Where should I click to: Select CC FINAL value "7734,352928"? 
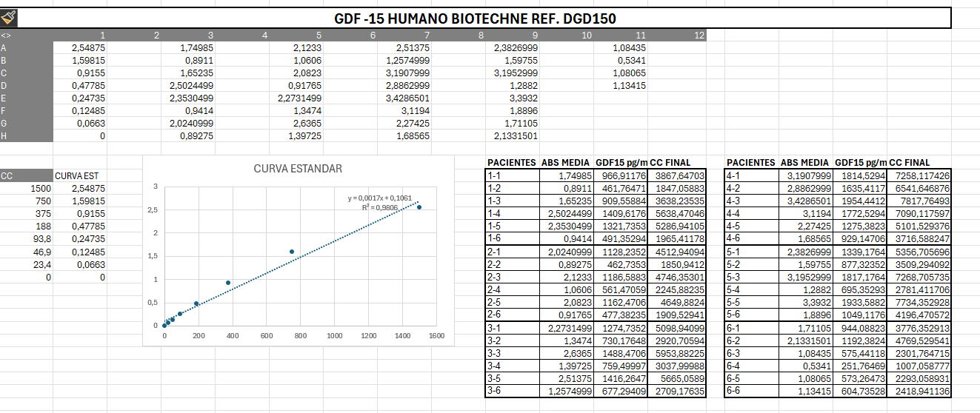(919, 302)
